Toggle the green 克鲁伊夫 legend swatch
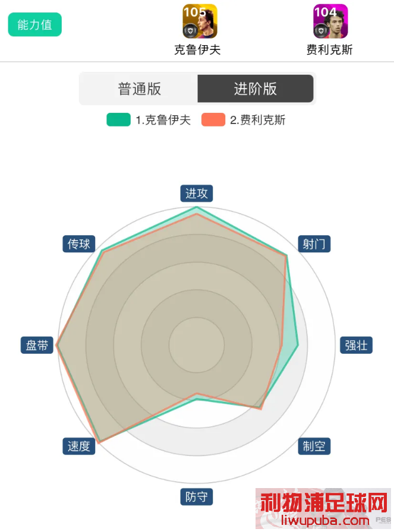Viewport: 394px width, 532px height. (x=118, y=120)
